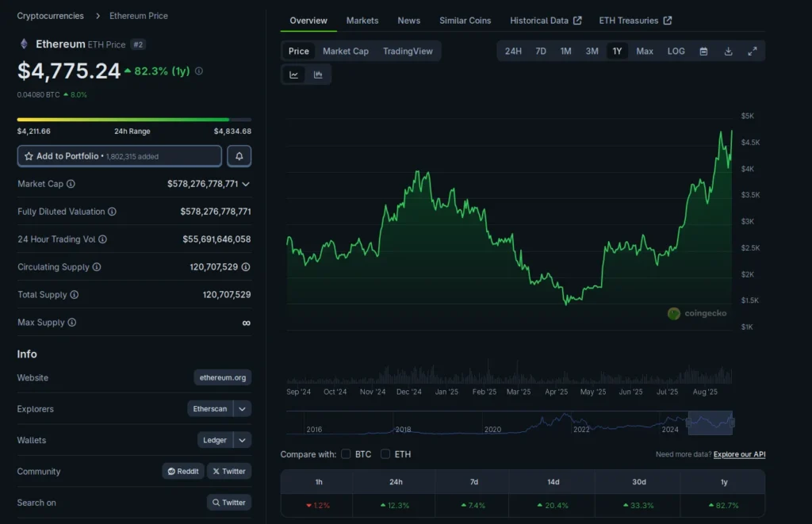Open Total Supply info icon
Screen dimensions: 812x524
(x=75, y=295)
